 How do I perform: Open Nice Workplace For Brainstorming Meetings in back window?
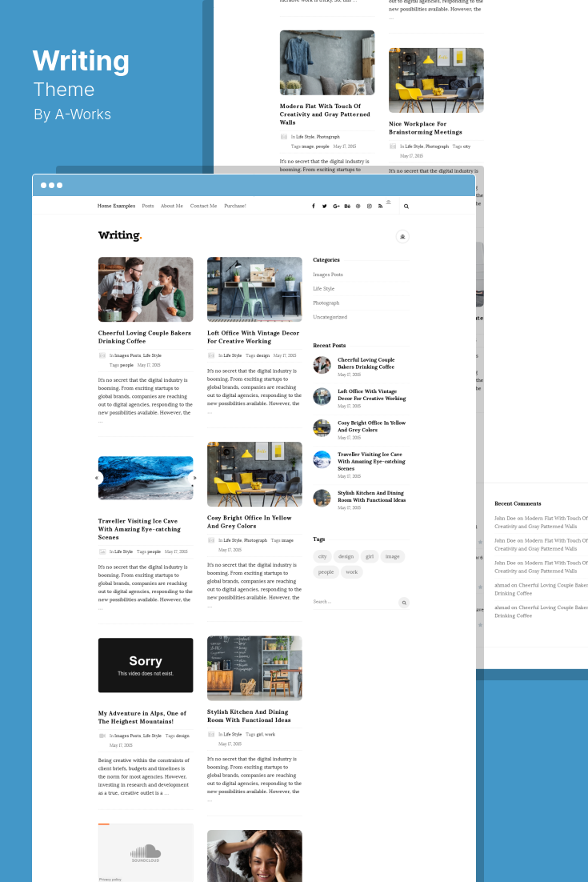click(426, 128)
